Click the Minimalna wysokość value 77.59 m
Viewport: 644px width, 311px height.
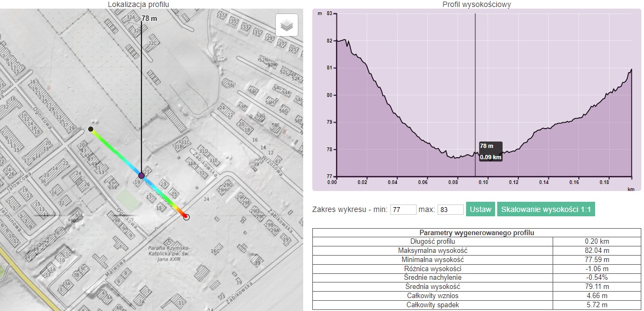[x=596, y=260]
